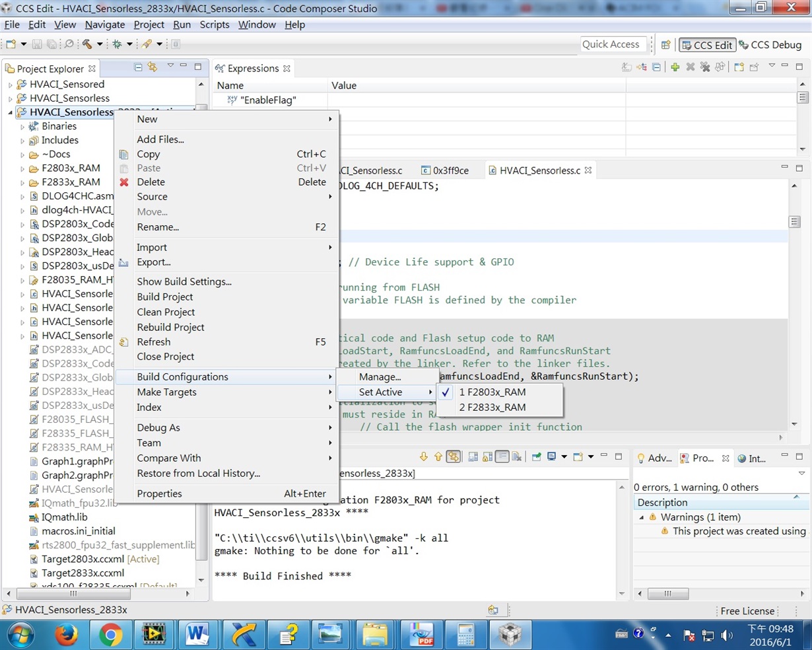
Task: Toggle Scroll Lock in Console toolbar
Action: point(488,456)
